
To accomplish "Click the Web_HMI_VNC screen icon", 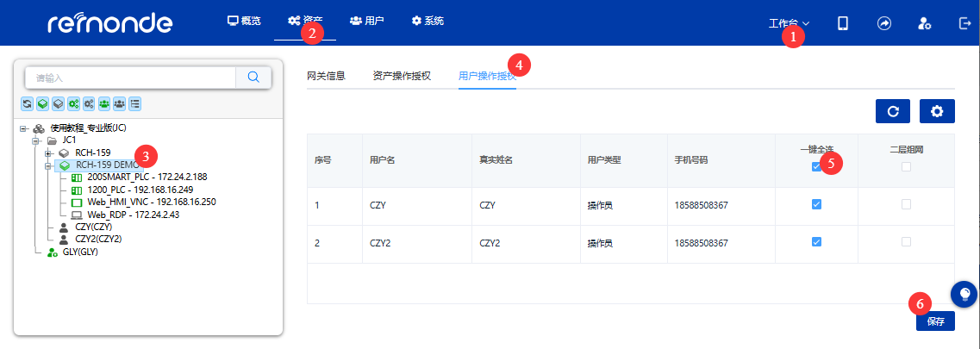I will point(77,203).
